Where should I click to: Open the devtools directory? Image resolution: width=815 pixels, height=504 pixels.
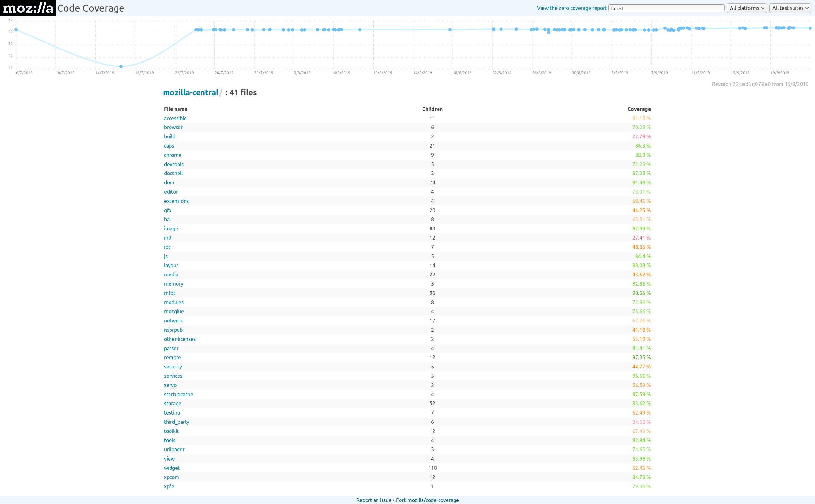(x=173, y=164)
